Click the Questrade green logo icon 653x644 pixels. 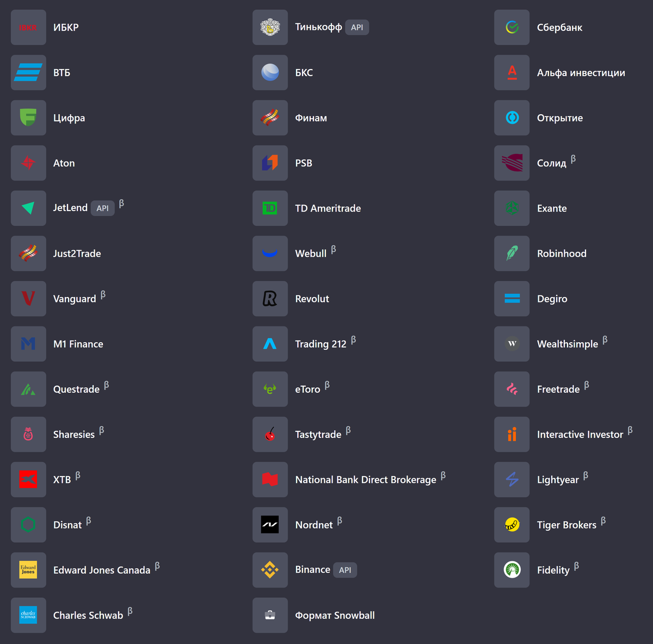click(x=28, y=388)
